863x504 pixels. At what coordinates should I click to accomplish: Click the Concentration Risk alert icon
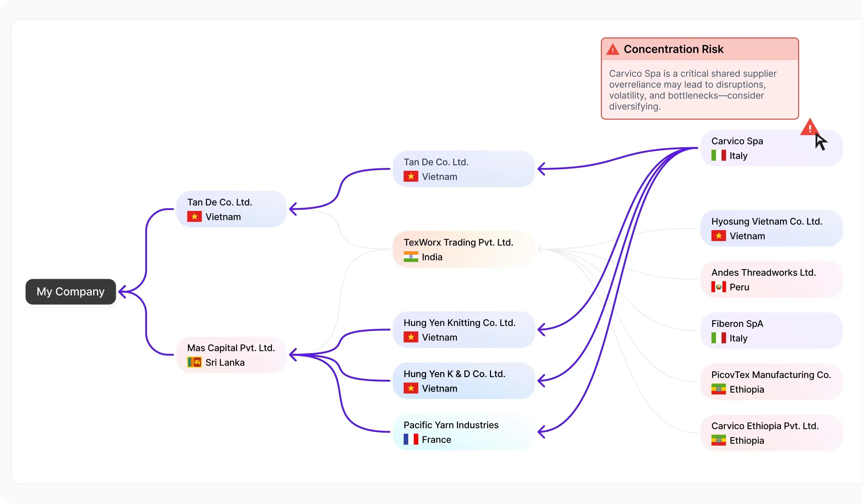612,50
